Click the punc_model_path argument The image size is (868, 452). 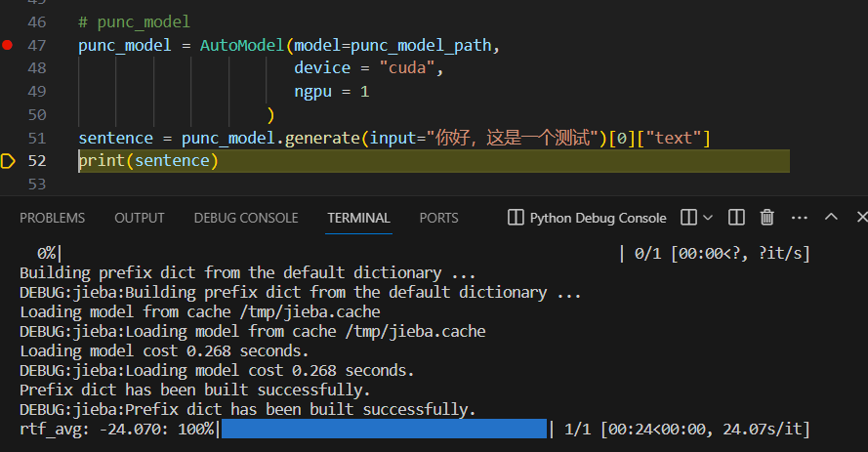[421, 46]
